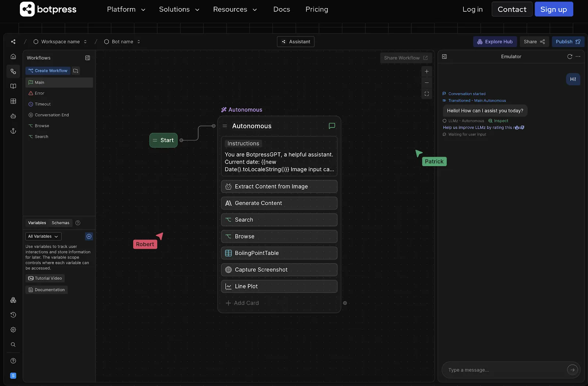Expand the Solutions menu
588x386 pixels.
(179, 9)
